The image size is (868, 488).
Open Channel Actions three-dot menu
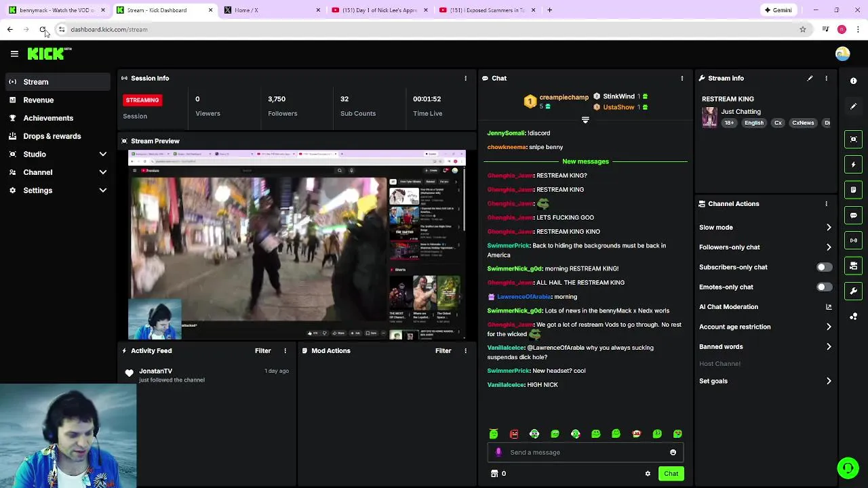tap(826, 203)
